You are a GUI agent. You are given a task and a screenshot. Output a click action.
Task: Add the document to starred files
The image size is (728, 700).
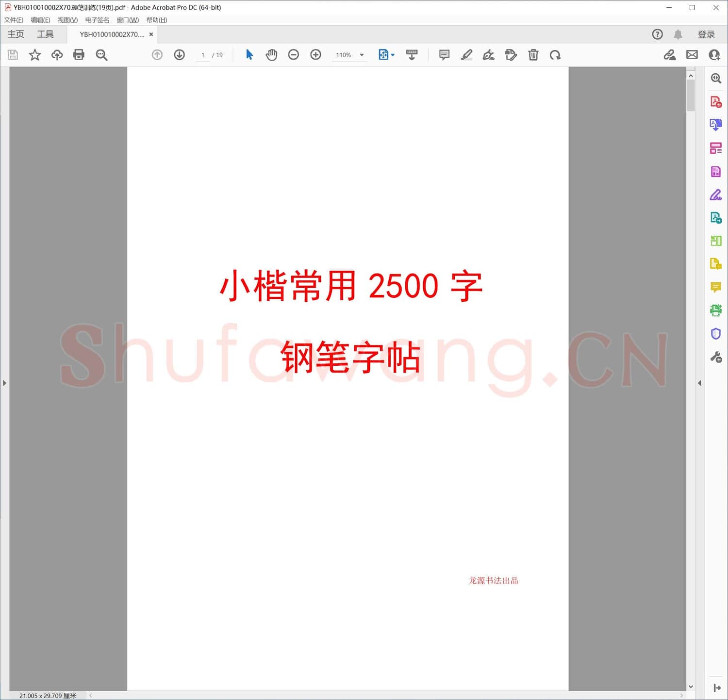[x=34, y=55]
